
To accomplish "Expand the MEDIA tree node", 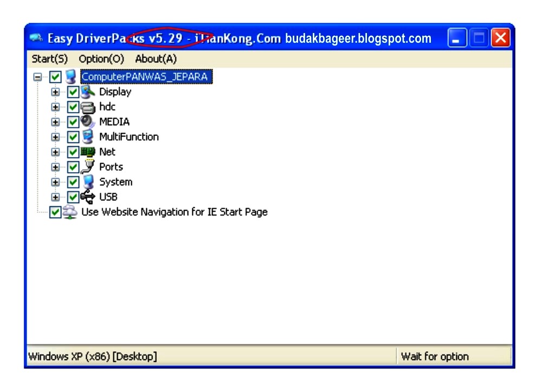I will [55, 122].
